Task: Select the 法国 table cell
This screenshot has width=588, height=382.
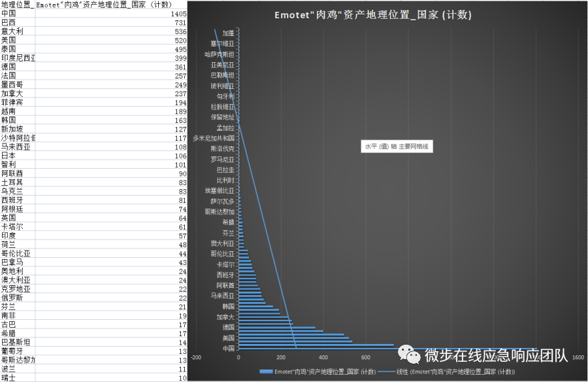Action: 18,76
